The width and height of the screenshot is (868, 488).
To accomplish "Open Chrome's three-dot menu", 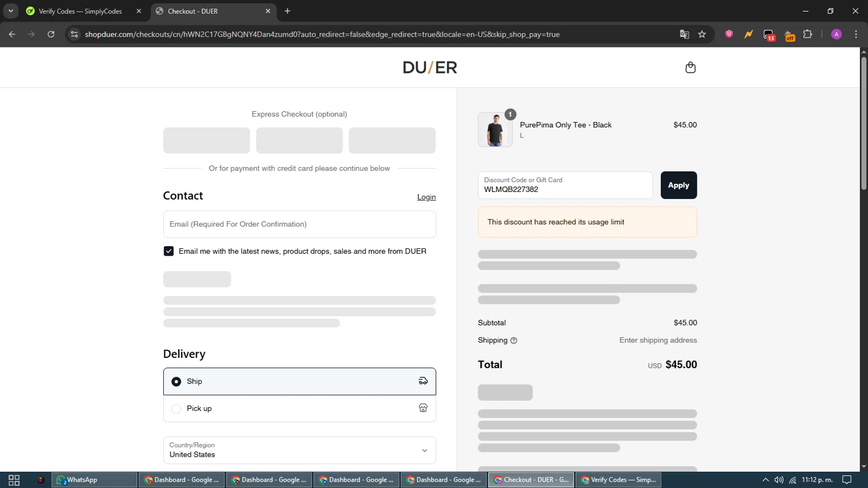I will point(856,34).
